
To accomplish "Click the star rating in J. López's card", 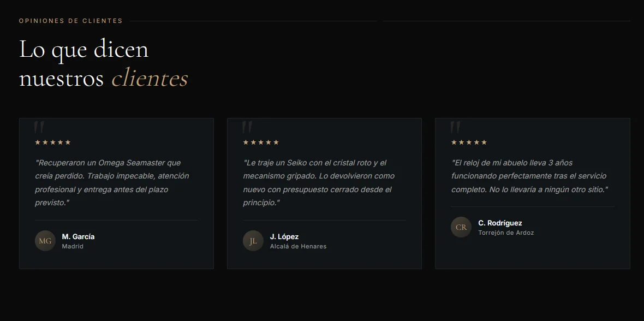I will tap(261, 142).
